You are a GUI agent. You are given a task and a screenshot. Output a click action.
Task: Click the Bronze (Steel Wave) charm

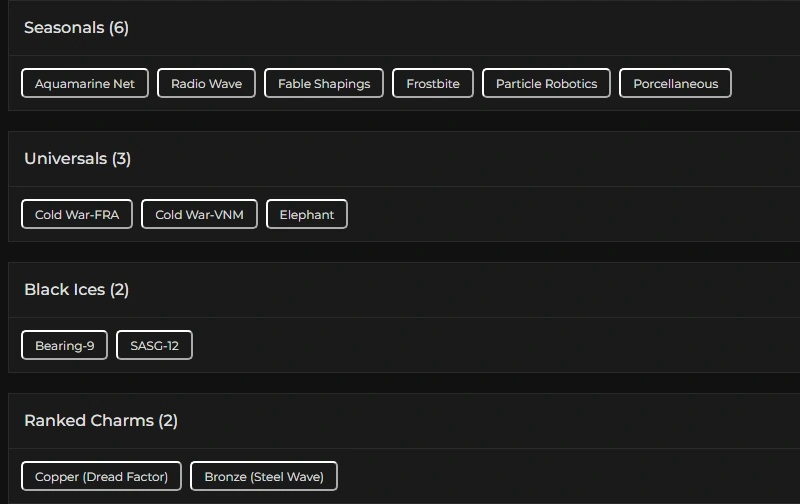(264, 476)
